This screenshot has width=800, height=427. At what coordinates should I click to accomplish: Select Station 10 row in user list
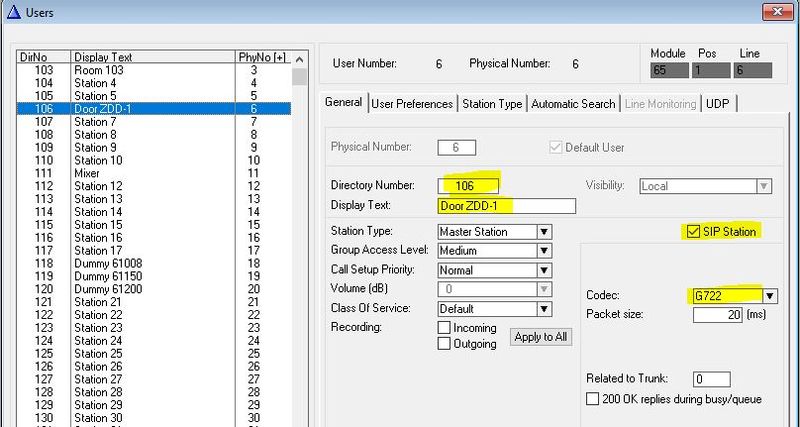154,160
